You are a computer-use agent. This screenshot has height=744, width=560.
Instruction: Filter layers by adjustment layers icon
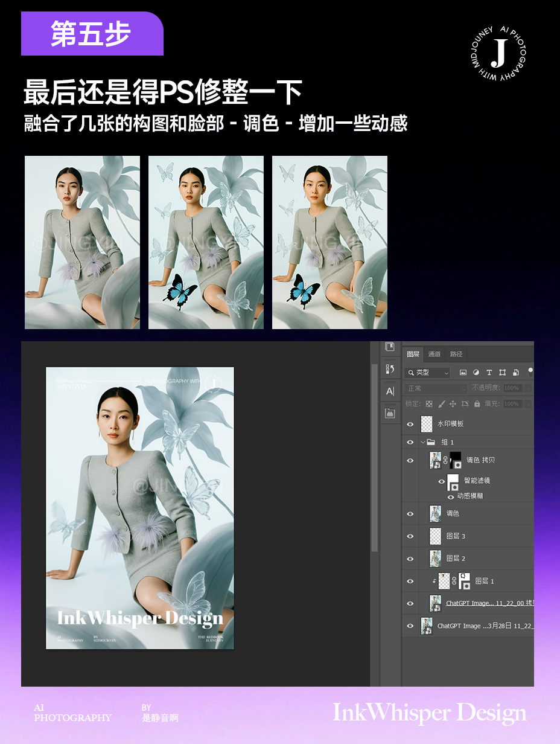(x=476, y=373)
